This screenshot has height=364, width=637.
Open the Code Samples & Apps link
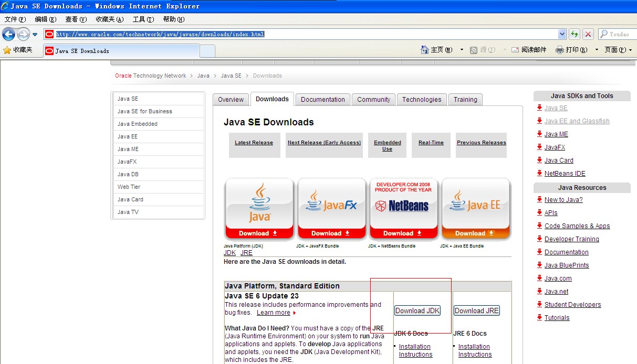coord(577,226)
